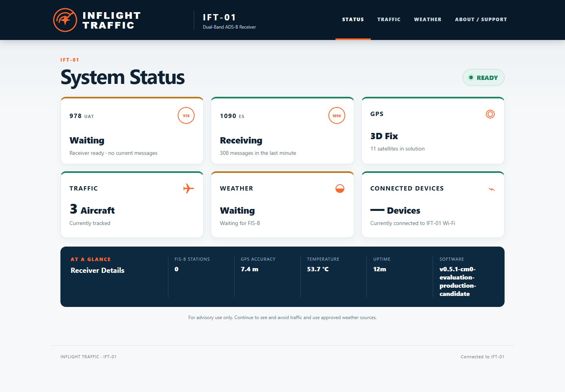Screen dimensions: 565x392
Task: Click 'Receiver ready · no current messages' text
Action: click(113, 153)
